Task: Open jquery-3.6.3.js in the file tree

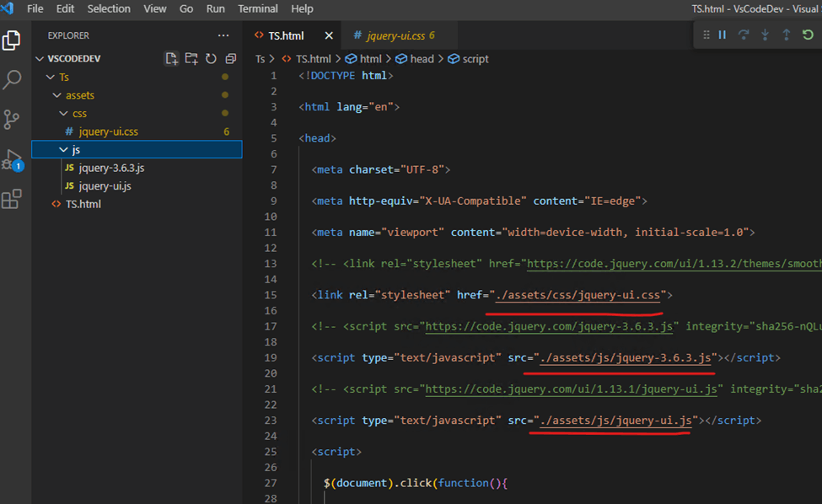Action: 111,168
